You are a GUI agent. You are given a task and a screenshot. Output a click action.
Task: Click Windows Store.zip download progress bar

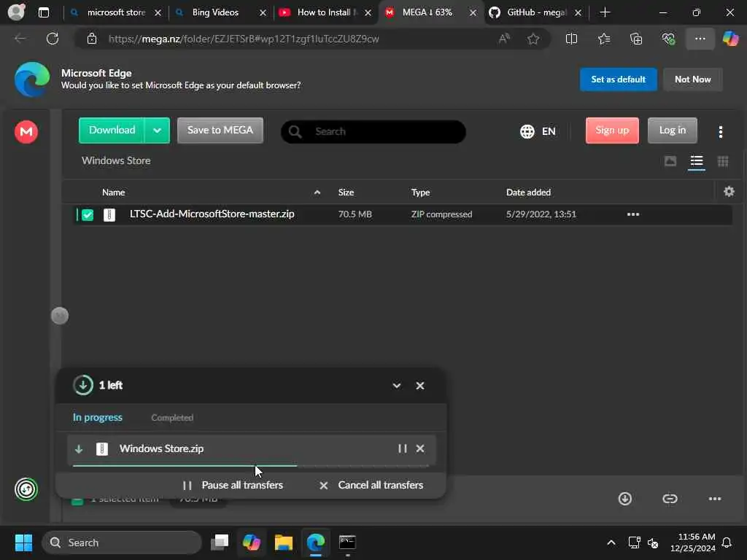(251, 466)
